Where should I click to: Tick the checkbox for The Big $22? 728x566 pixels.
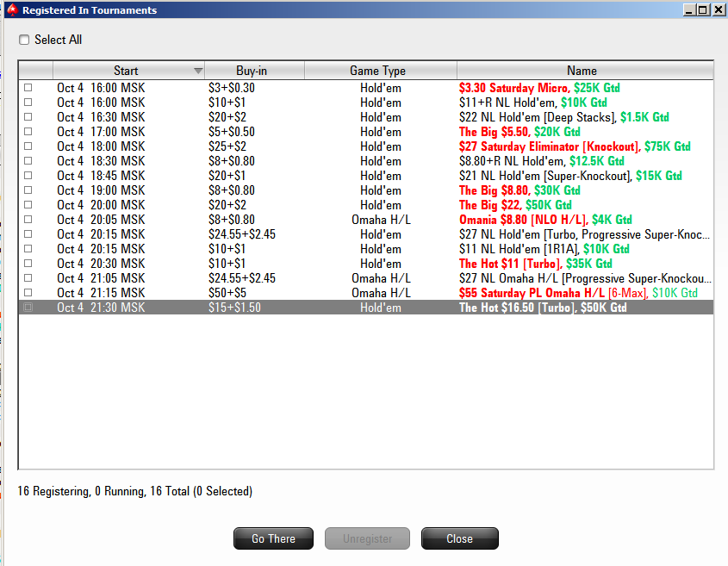28,205
